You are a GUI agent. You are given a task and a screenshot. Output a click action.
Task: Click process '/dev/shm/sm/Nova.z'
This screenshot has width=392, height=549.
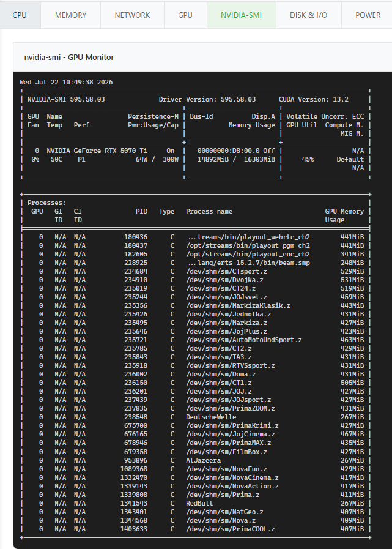tap(221, 521)
